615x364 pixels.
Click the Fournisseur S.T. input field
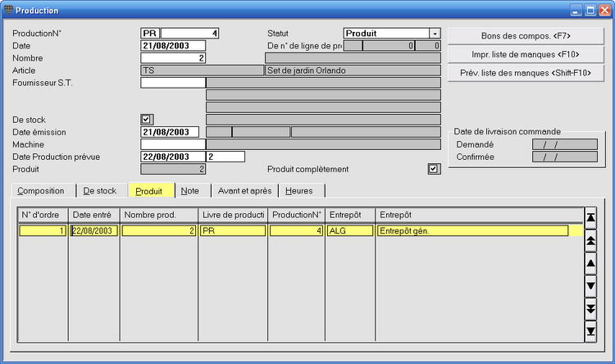(x=173, y=82)
